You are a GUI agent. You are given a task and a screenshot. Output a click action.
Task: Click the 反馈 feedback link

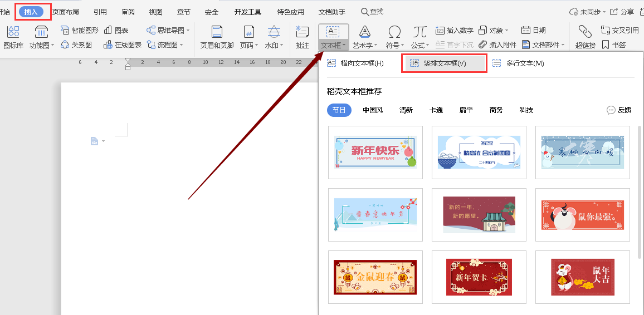tap(619, 110)
